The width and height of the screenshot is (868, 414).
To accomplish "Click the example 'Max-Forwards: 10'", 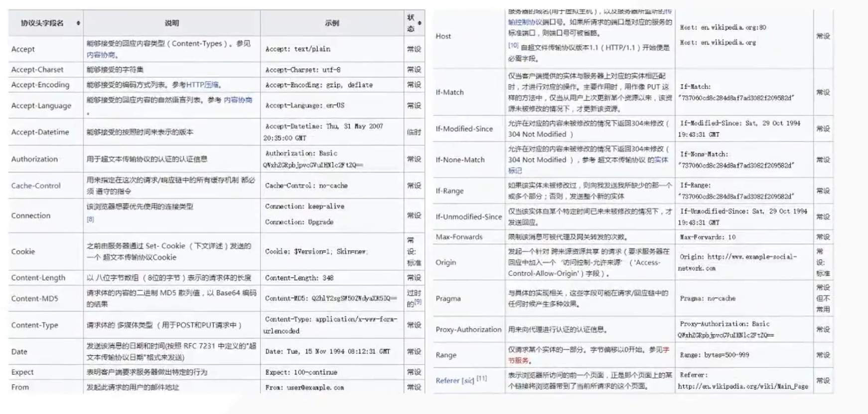I will coord(708,237).
